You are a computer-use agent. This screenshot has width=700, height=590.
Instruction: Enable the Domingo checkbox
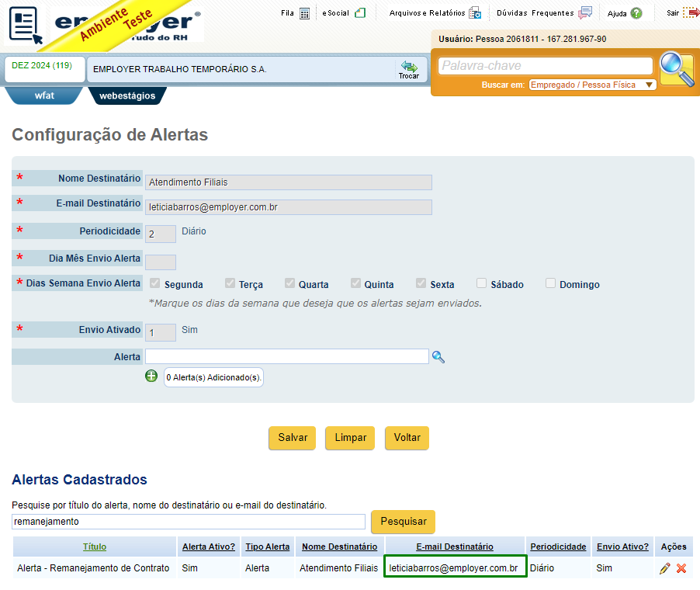point(550,283)
